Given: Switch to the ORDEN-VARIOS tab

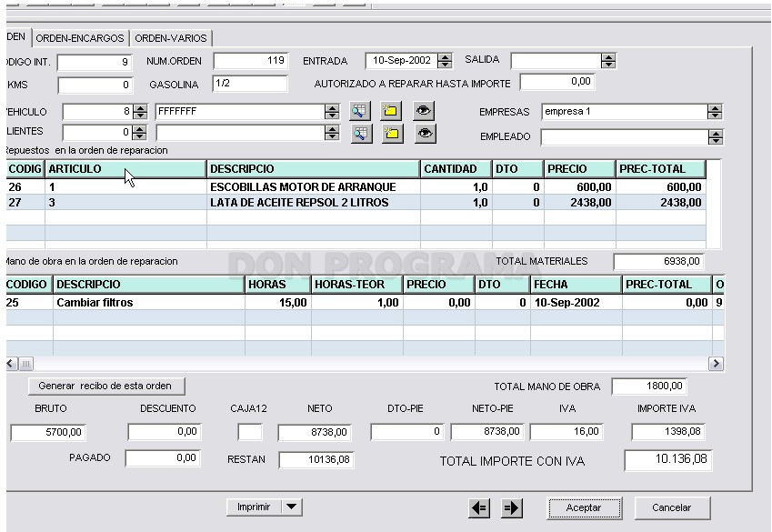Looking at the screenshot, I should click(x=171, y=38).
